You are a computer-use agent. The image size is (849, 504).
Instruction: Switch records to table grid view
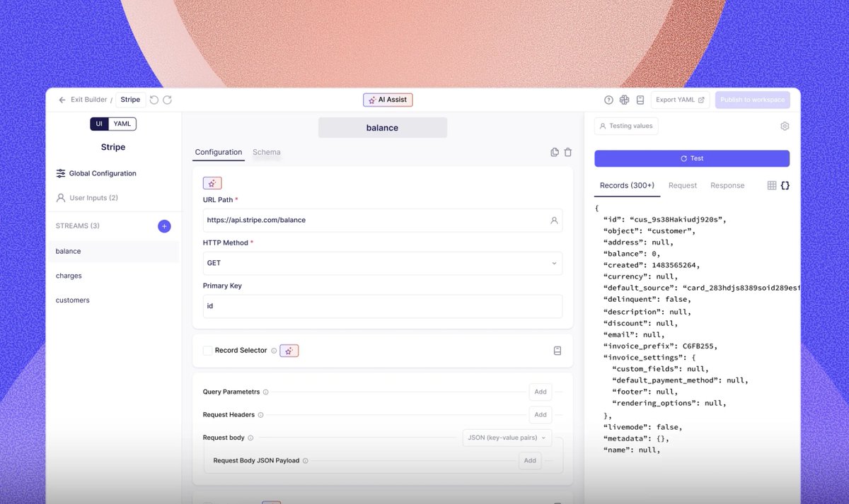pos(772,185)
